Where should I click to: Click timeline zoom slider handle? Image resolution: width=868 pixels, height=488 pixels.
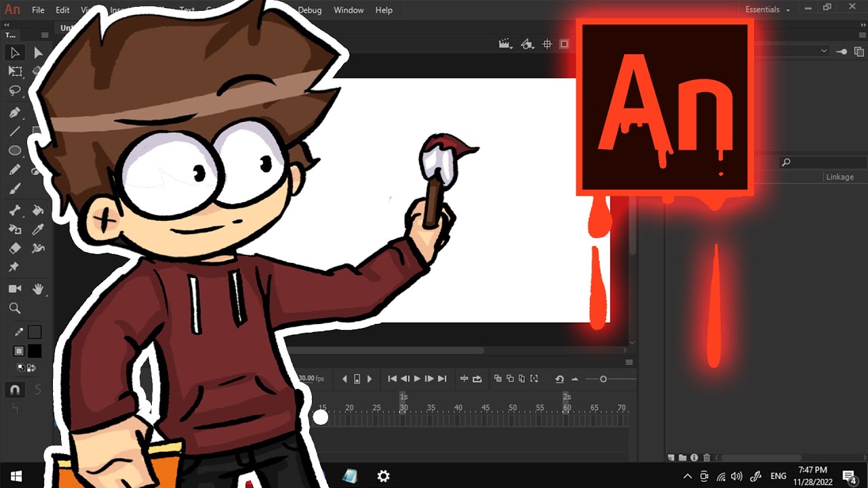coord(604,379)
